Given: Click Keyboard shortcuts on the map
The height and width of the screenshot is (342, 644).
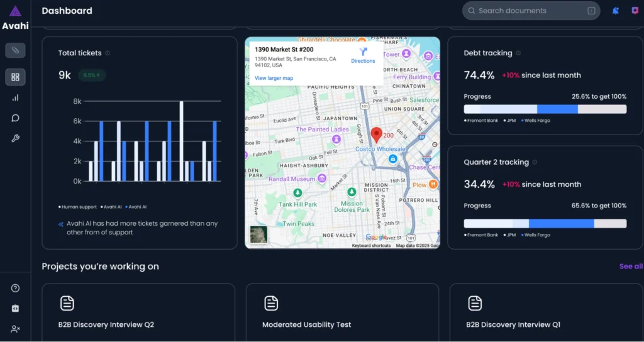Looking at the screenshot, I should coord(371,246).
